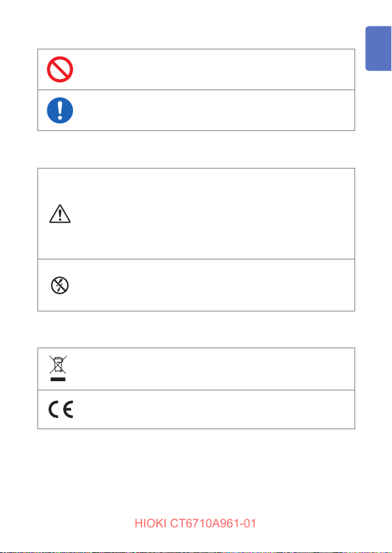Click the blank cell beside the CE mark
The image size is (392, 553).
point(215,409)
